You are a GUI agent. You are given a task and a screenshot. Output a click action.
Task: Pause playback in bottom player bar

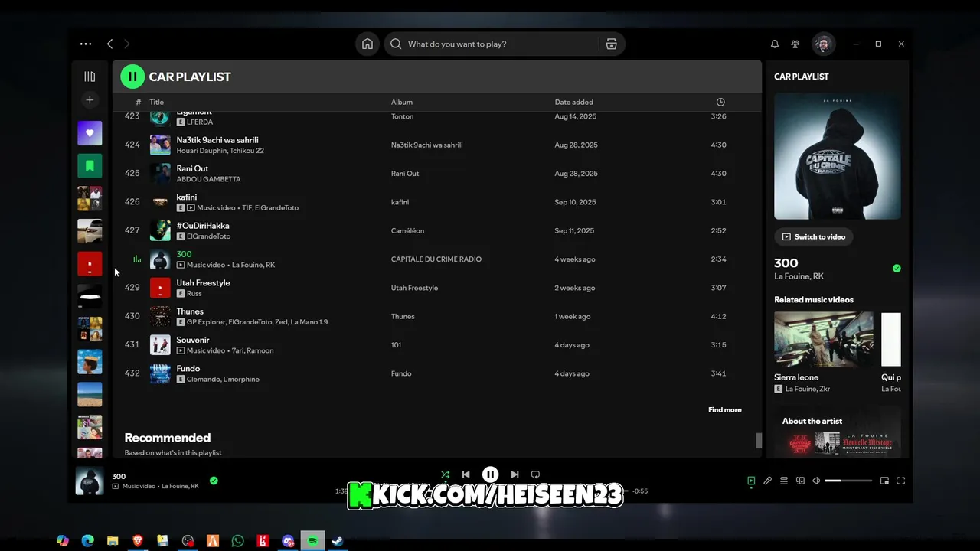(490, 474)
